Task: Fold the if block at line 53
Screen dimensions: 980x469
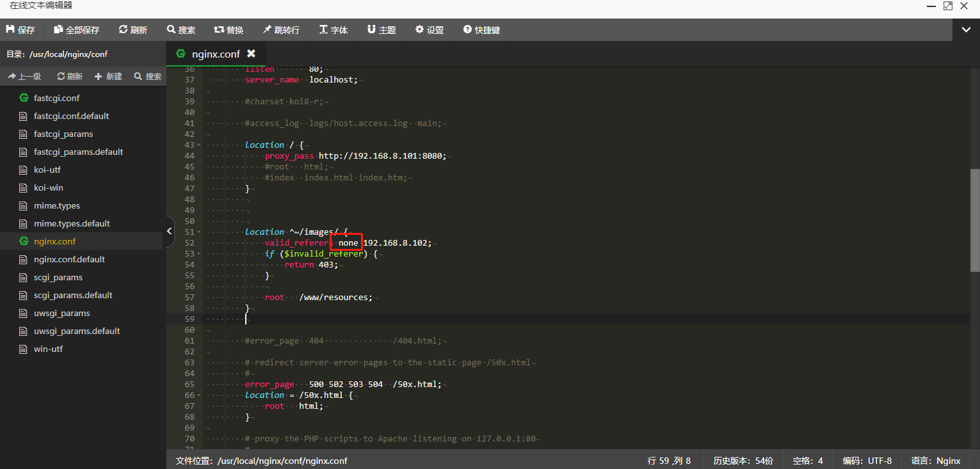Action: click(199, 254)
